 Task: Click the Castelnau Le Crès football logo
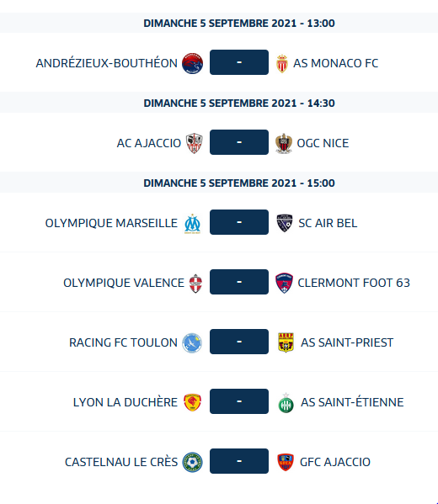[192, 462]
